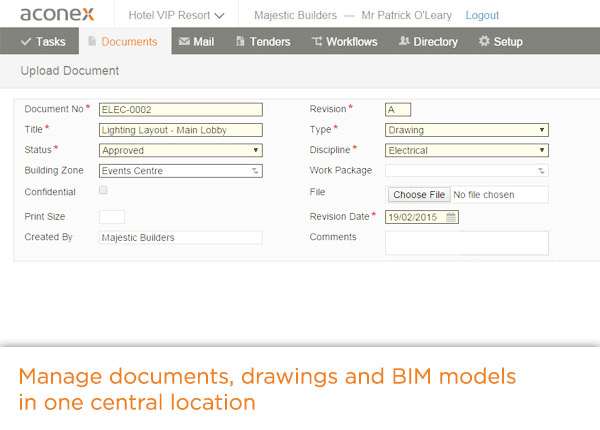This screenshot has height=430, width=600.
Task: Open the Setup tab
Action: [x=501, y=42]
